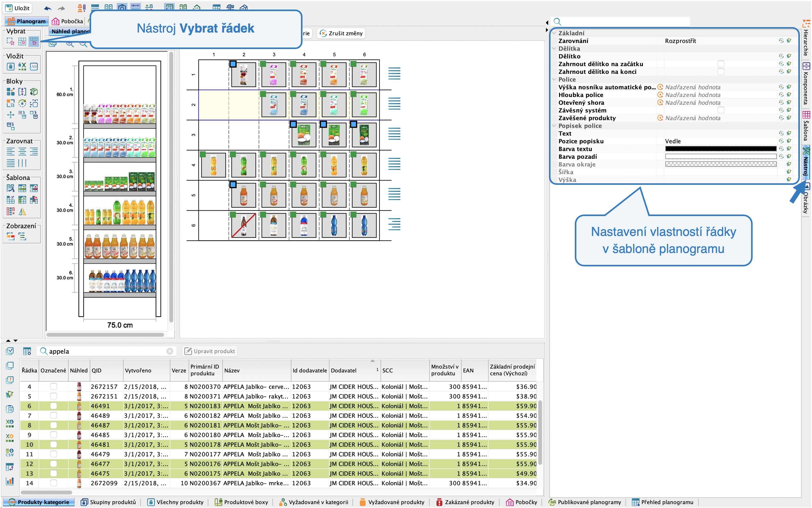Select the Vybrat řádek (row select) tool
The height and width of the screenshot is (508, 812).
tap(34, 41)
